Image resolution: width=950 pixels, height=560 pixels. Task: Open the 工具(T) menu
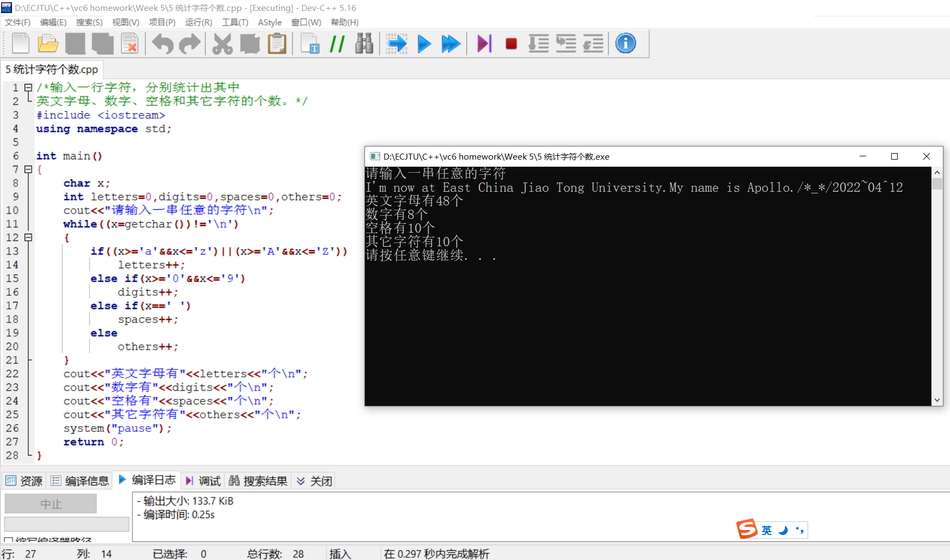(235, 22)
